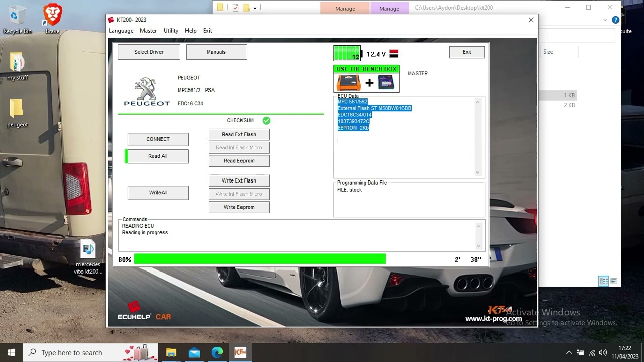Click the Exit button beside the voltage reading
The width and height of the screenshot is (644, 362).
pos(467,52)
